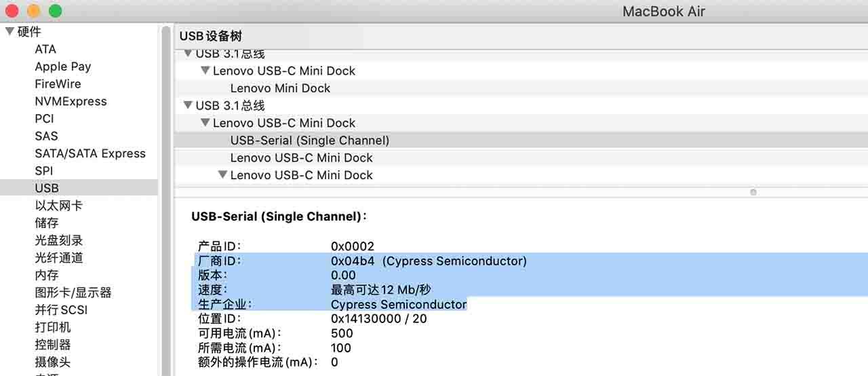Select FireWire in the sidebar
The width and height of the screenshot is (868, 376).
tap(58, 84)
